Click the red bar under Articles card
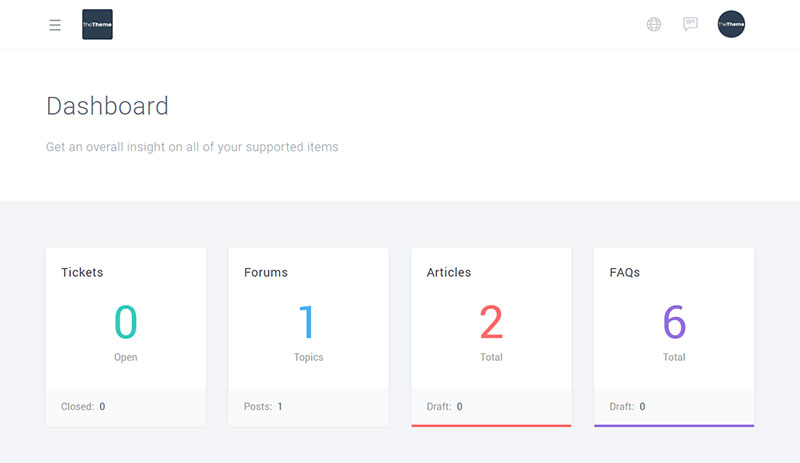Viewport: 800px width, 463px height. (491, 425)
